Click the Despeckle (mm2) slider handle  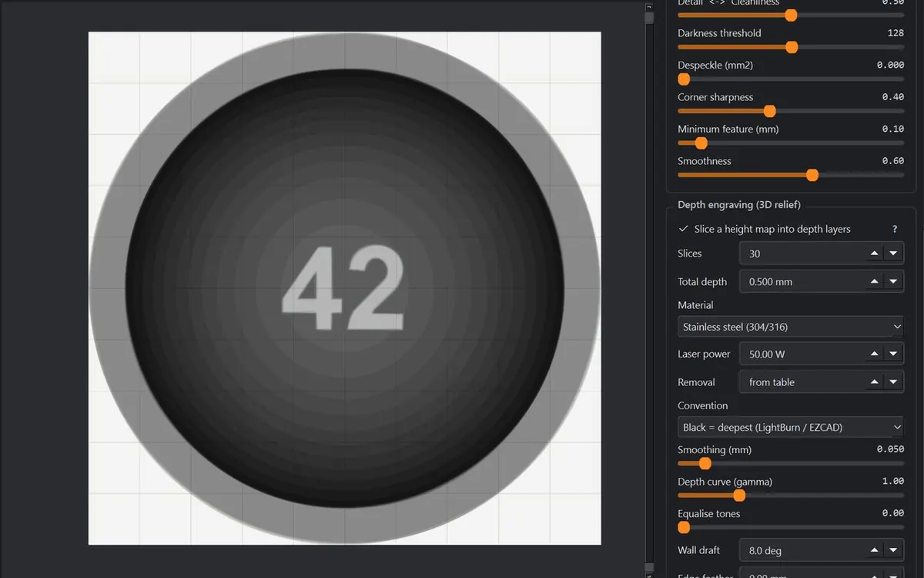click(684, 79)
